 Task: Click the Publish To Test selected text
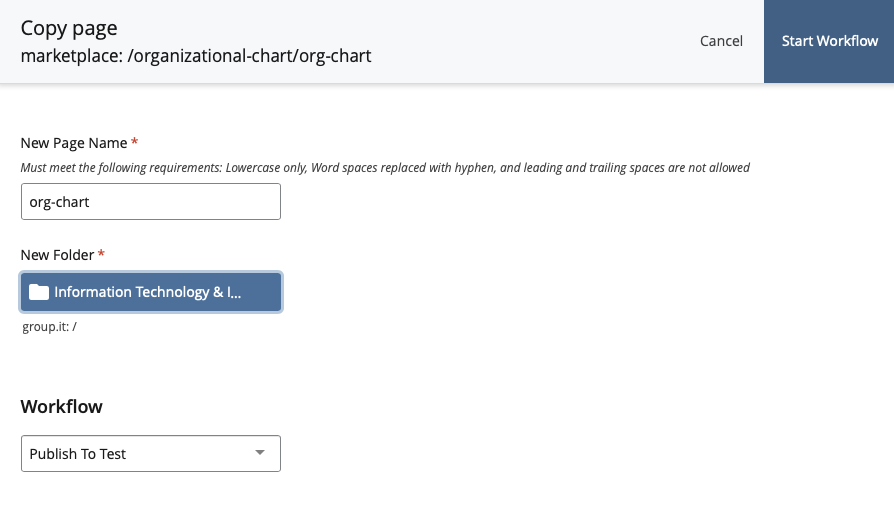pos(78,454)
